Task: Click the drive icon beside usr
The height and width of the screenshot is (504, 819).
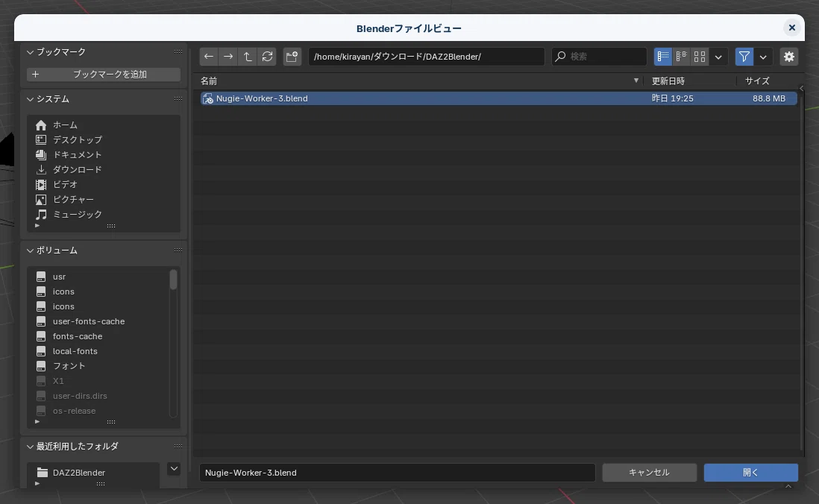Action: (41, 277)
